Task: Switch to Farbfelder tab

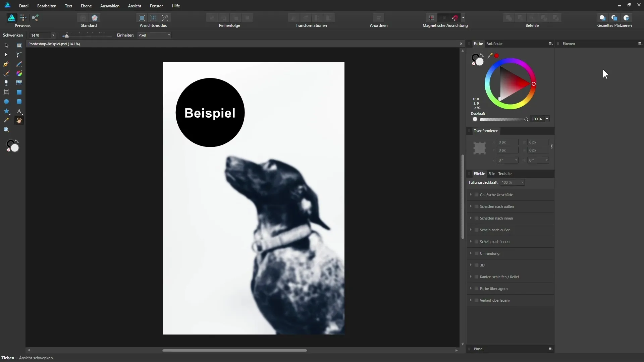Action: pos(494,44)
